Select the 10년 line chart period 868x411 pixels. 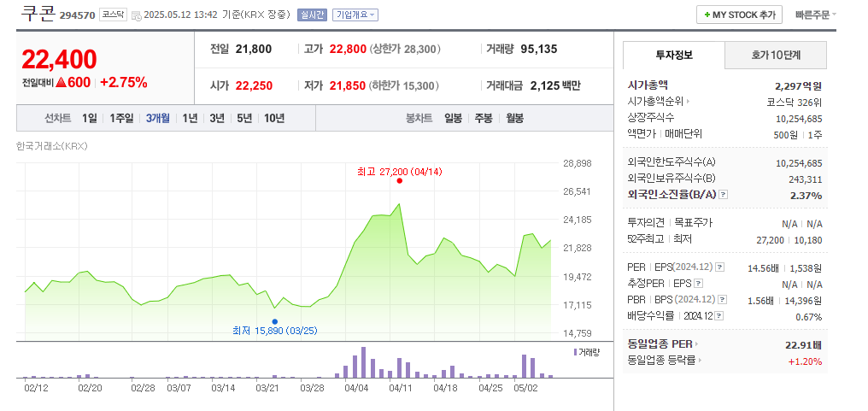(x=274, y=118)
